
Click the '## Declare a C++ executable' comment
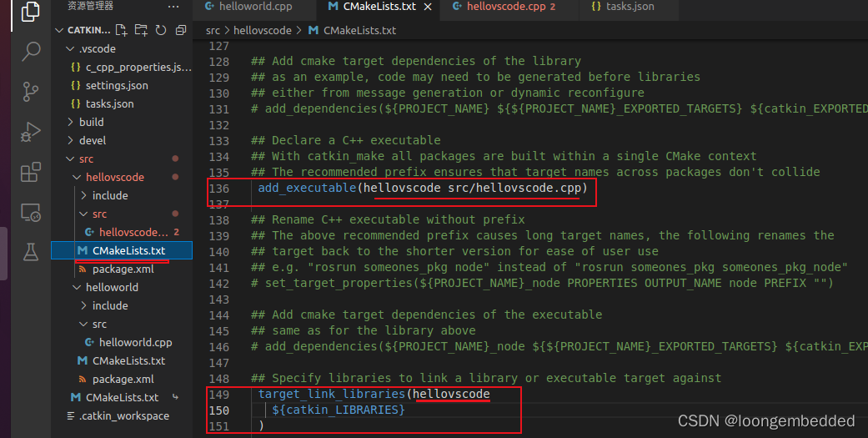pyautogui.click(x=346, y=140)
